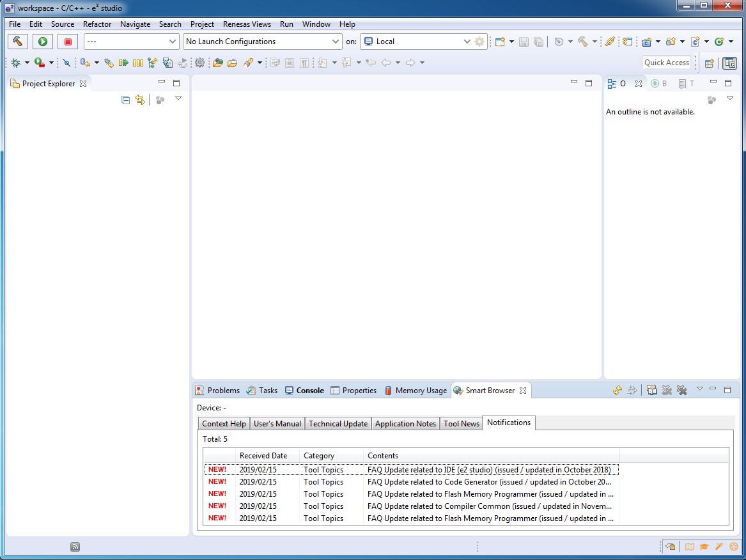Image resolution: width=746 pixels, height=560 pixels.
Task: Build the project with the hammer icon
Action: pos(17,41)
